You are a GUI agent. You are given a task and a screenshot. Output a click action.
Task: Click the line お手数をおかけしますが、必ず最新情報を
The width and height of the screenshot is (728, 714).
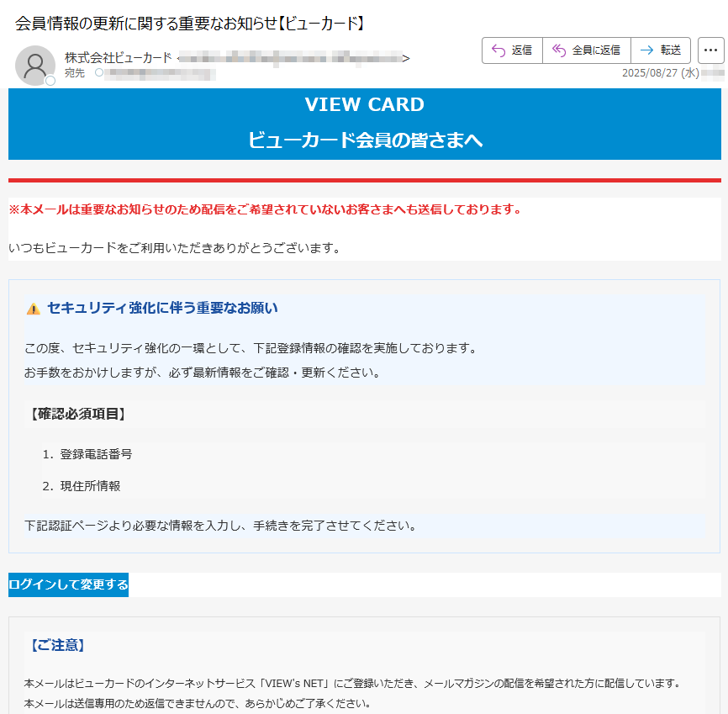pos(203,373)
